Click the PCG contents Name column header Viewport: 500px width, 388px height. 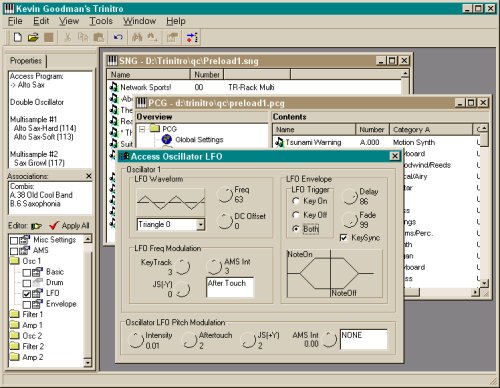[x=314, y=129]
